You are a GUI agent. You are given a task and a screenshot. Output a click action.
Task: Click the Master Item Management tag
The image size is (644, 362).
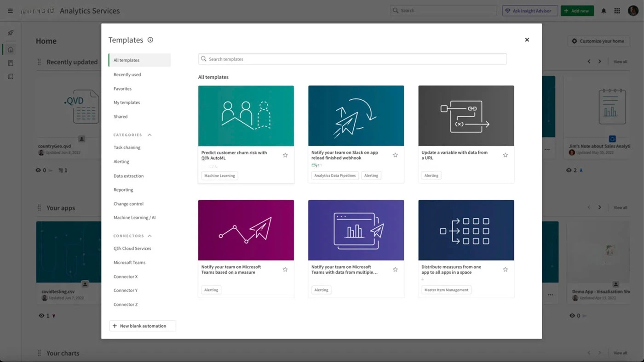[447, 290]
